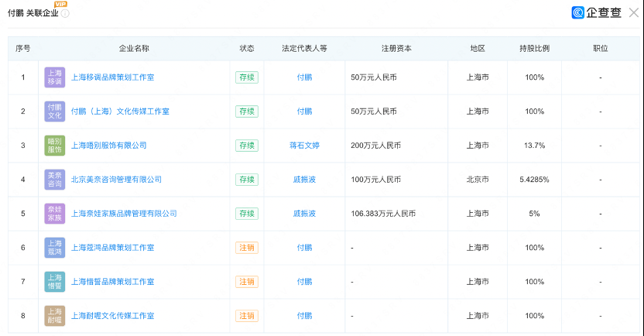Click 戚振波 in the 北京美奈咨询 row
This screenshot has width=644, height=336.
click(x=304, y=180)
